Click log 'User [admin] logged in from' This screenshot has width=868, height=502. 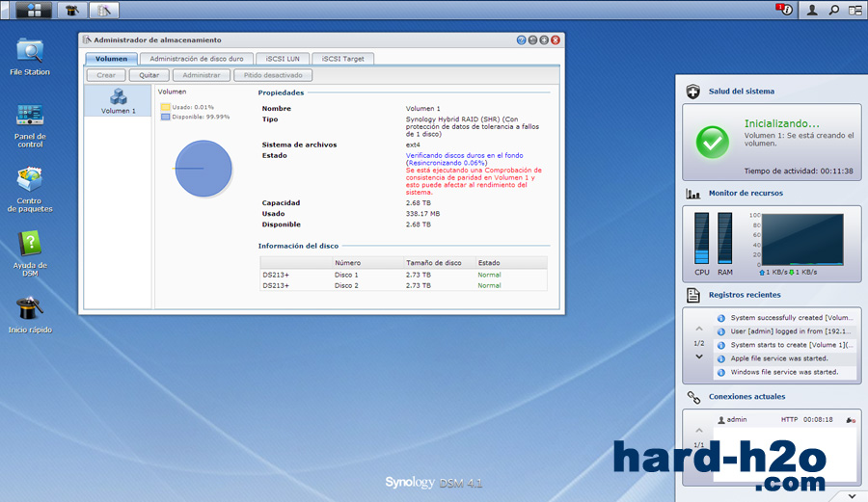coord(785,331)
